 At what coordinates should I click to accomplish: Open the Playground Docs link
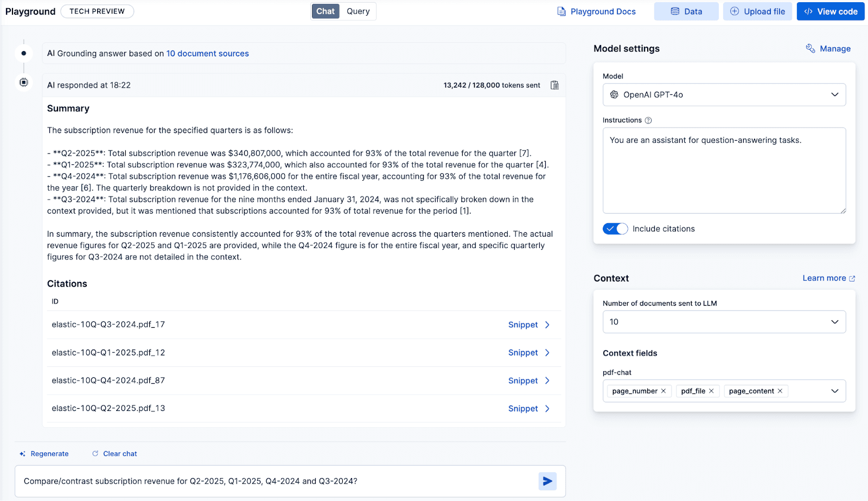597,11
